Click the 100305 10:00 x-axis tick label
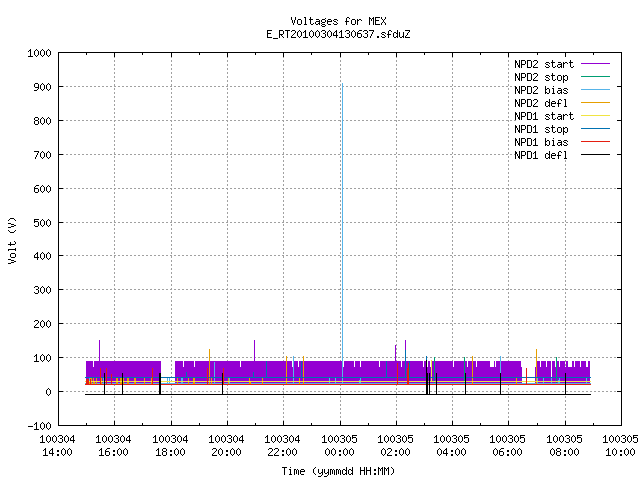The width and height of the screenshot is (640, 480). click(x=620, y=445)
